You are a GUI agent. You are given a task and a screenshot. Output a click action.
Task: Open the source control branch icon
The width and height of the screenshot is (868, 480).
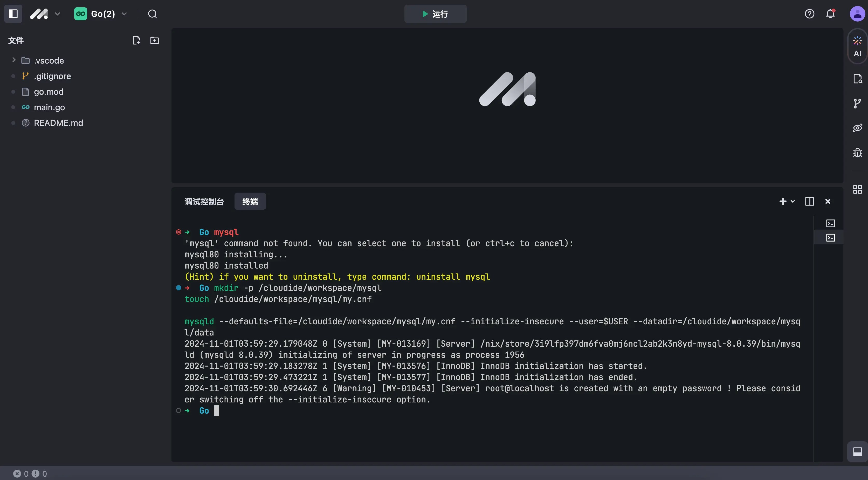(x=857, y=103)
